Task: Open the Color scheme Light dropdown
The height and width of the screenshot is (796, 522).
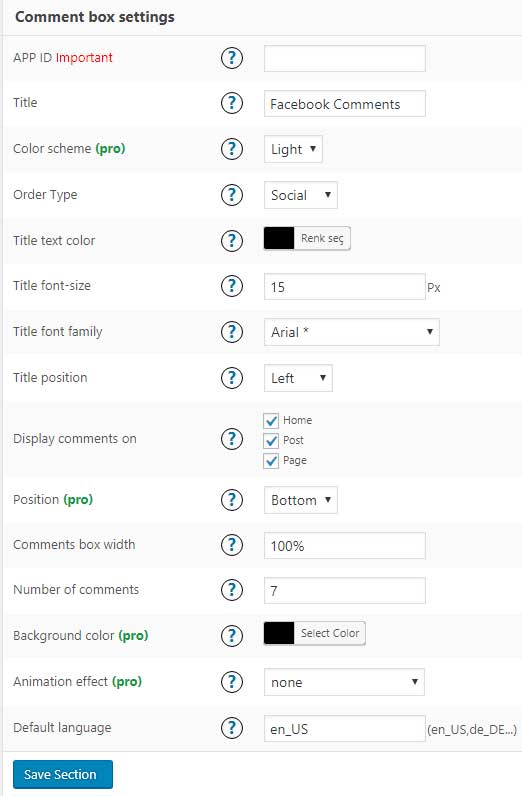Action: point(293,149)
